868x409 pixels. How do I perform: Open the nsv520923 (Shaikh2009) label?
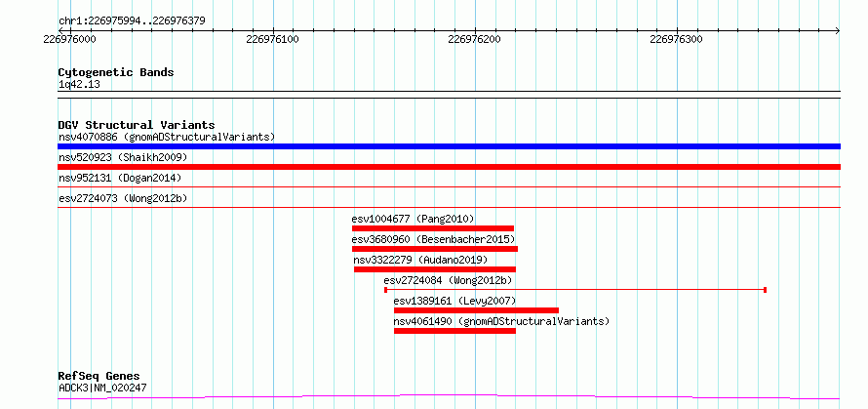point(123,157)
